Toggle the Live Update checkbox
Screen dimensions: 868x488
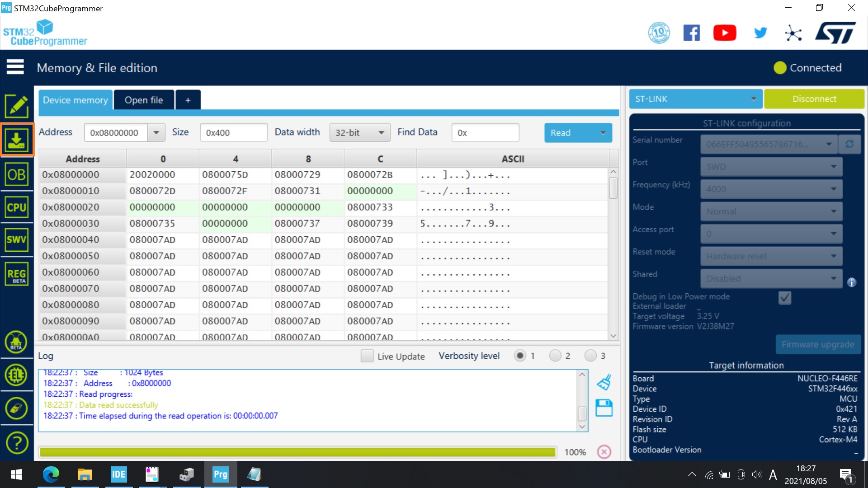pos(367,356)
